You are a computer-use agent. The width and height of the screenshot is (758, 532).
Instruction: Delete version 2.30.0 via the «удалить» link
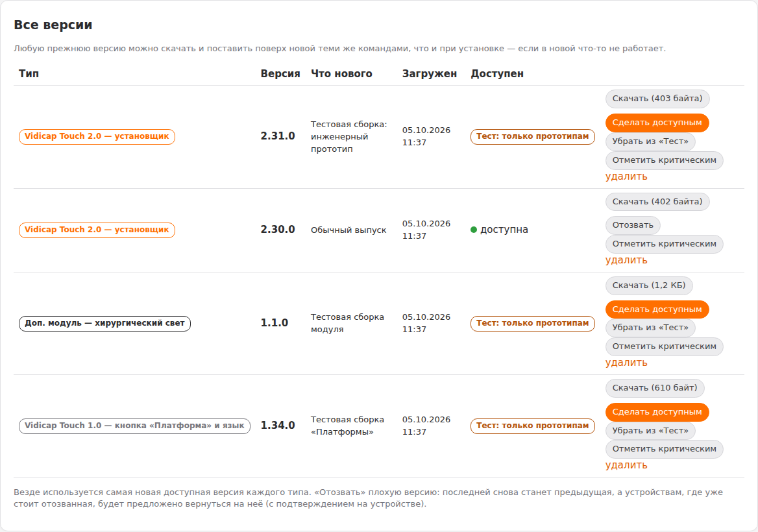(x=626, y=260)
